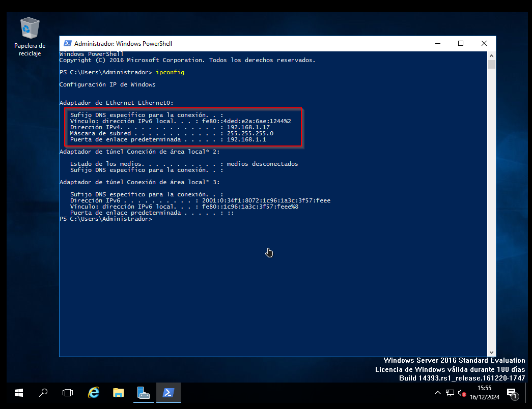532x409 pixels.
Task: Open the Action Center notifications icon
Action: (512, 393)
